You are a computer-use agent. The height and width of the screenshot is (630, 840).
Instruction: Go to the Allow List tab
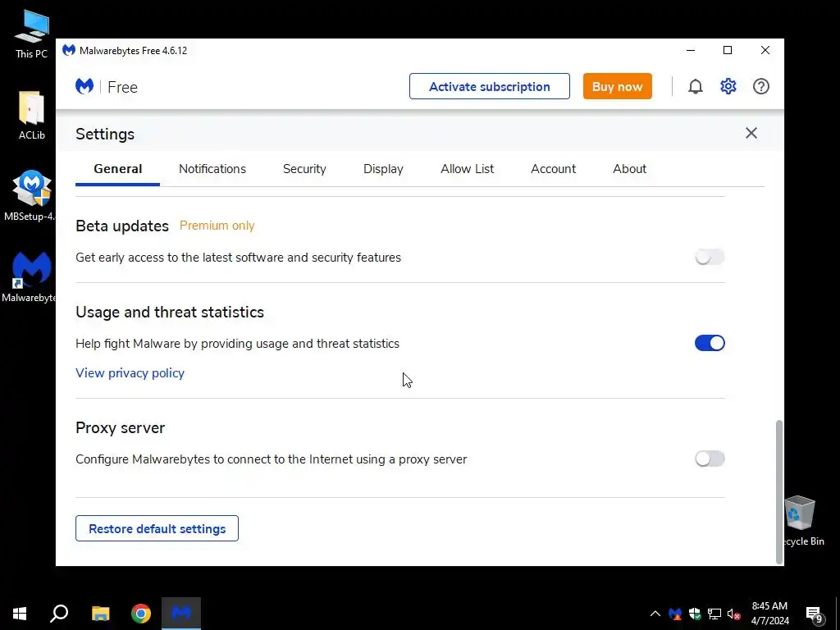click(467, 169)
